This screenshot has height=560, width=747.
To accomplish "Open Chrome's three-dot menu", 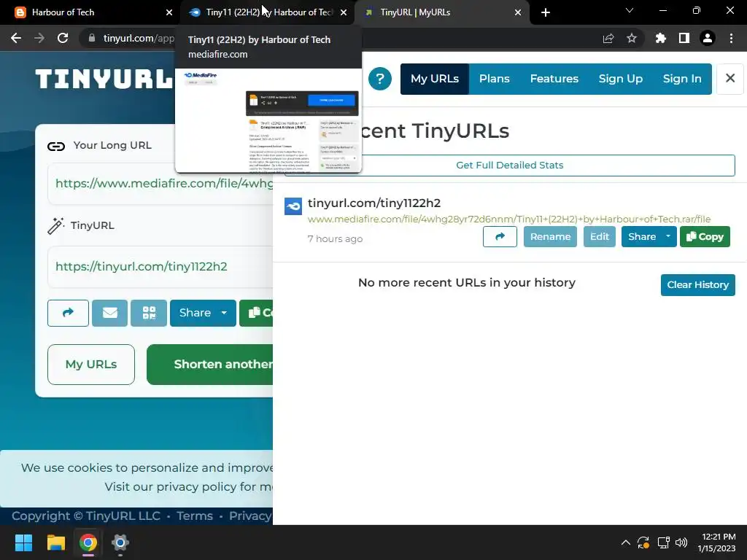I will click(x=731, y=38).
